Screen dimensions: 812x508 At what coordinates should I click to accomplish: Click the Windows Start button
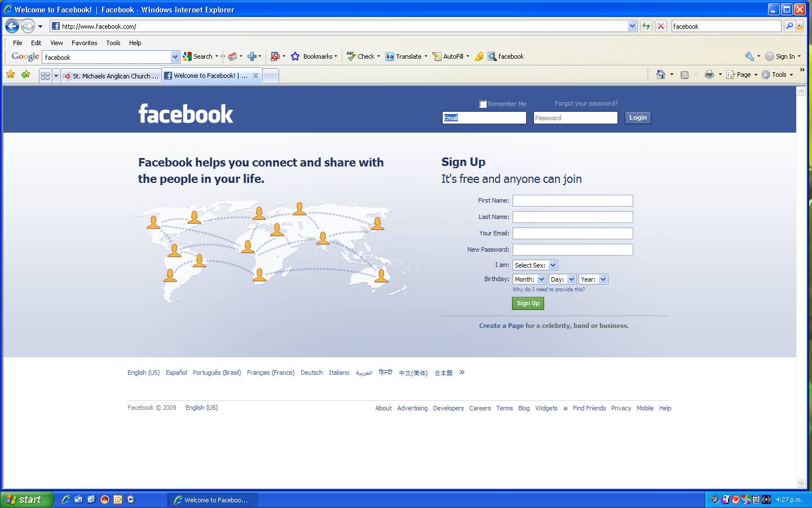[27, 500]
